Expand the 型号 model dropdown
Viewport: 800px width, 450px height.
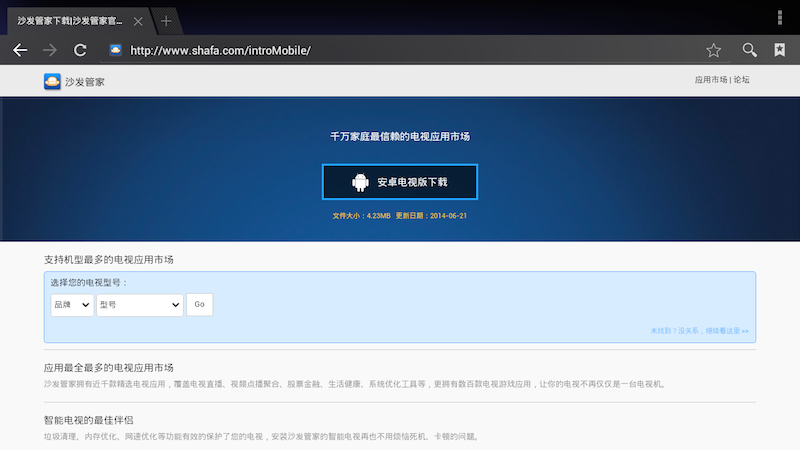coord(140,305)
